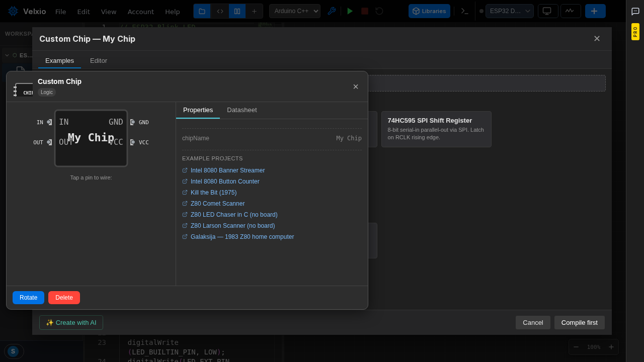Open the chat panel icon

(x=635, y=11)
